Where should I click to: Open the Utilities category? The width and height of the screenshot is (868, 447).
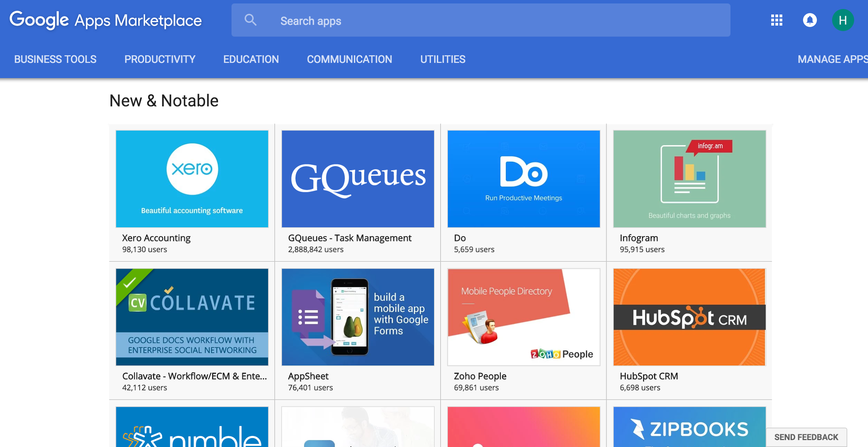(443, 59)
